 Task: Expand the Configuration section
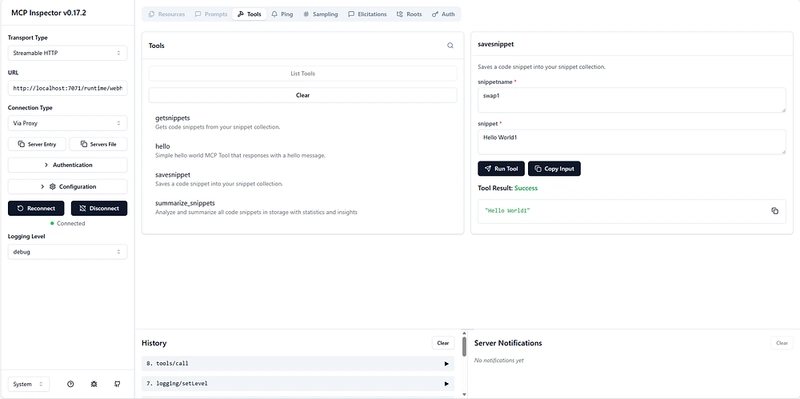click(67, 187)
